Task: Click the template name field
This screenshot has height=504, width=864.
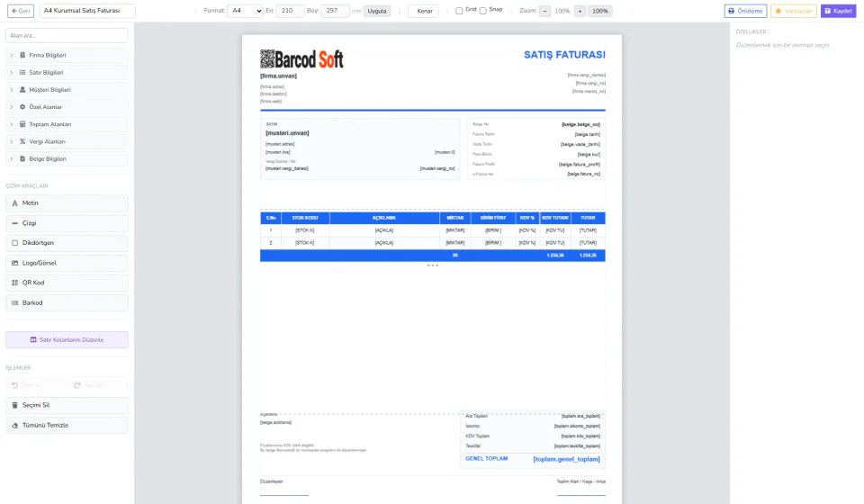Action: tap(87, 11)
